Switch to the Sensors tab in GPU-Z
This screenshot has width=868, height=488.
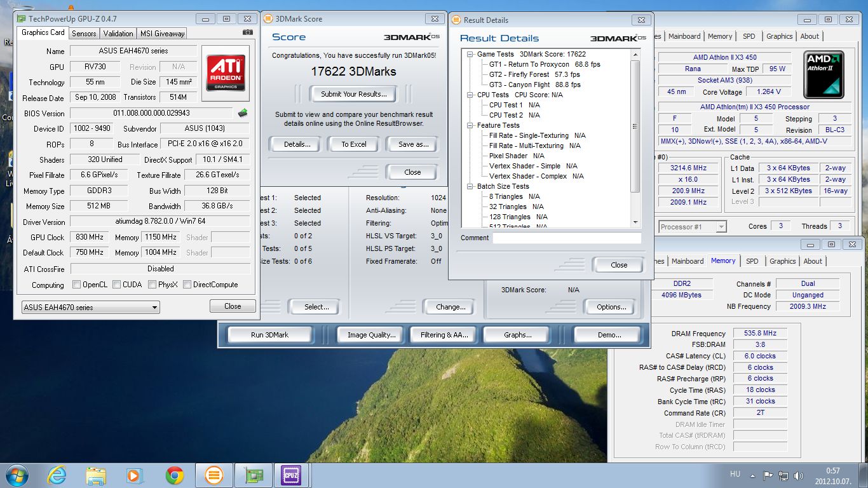coord(84,34)
